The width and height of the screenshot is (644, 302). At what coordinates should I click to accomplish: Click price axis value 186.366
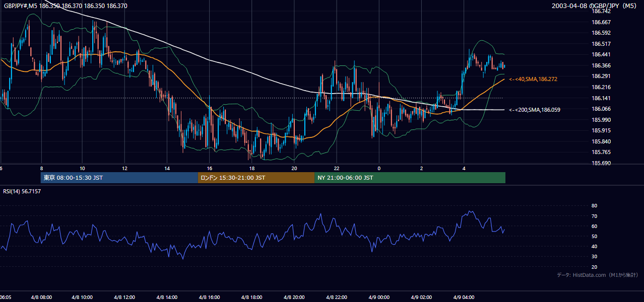[601, 65]
